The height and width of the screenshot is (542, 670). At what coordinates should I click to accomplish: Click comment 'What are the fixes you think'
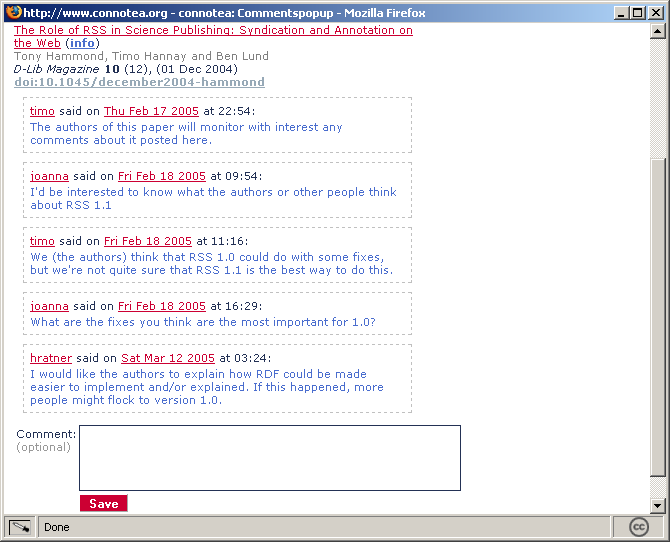[203, 322]
